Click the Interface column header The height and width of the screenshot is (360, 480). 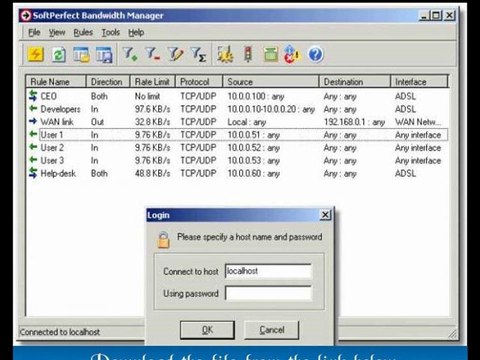point(419,82)
